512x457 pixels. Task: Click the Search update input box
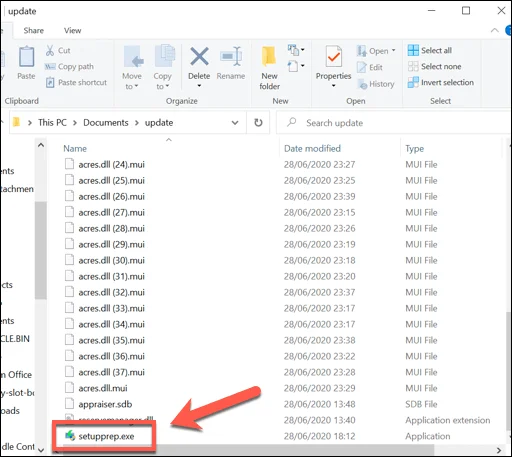tap(393, 123)
